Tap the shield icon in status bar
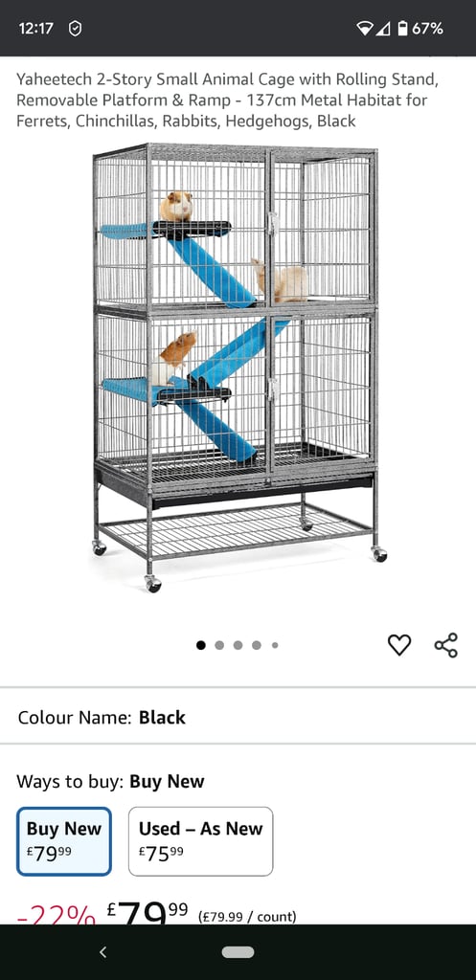This screenshot has height=980, width=476. 75,28
